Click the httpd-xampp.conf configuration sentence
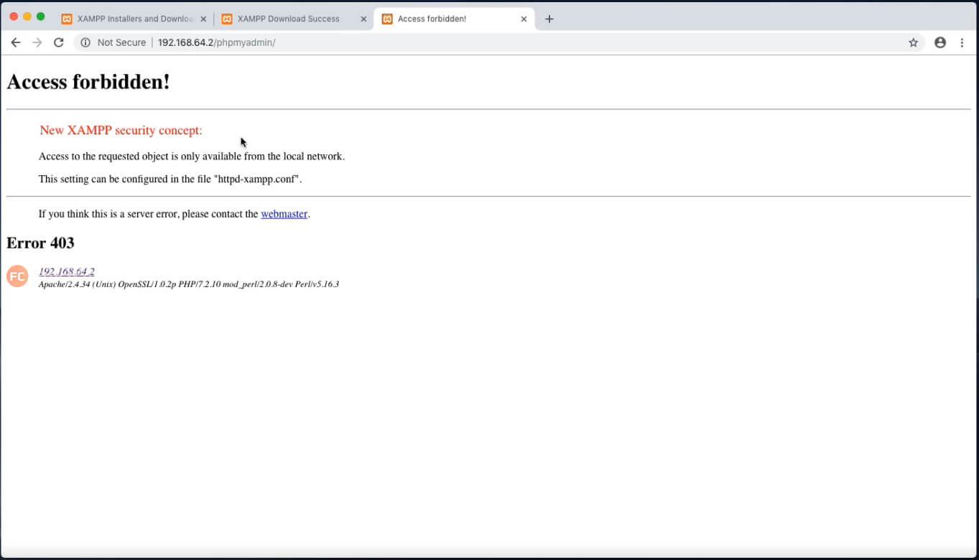This screenshot has width=979, height=560. point(170,179)
